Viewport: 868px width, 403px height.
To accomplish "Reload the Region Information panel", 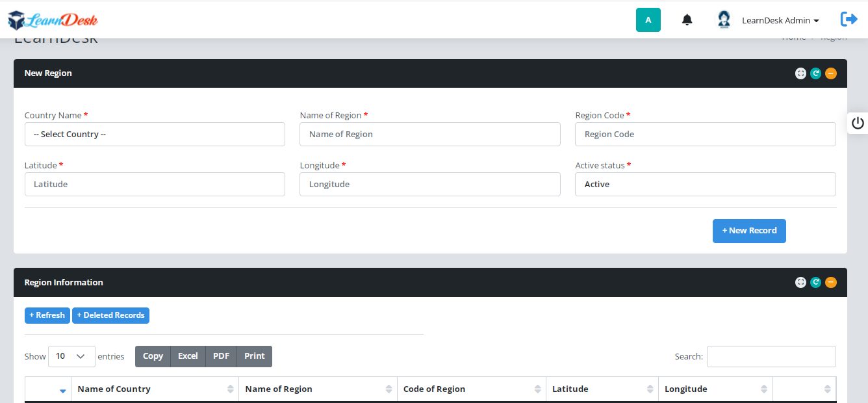I will [x=815, y=283].
